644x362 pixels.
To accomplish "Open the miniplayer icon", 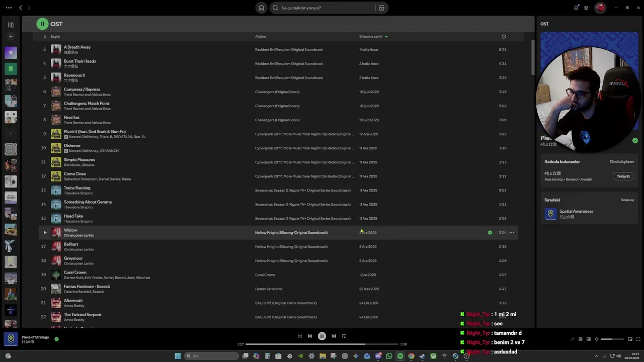I will click(x=630, y=339).
